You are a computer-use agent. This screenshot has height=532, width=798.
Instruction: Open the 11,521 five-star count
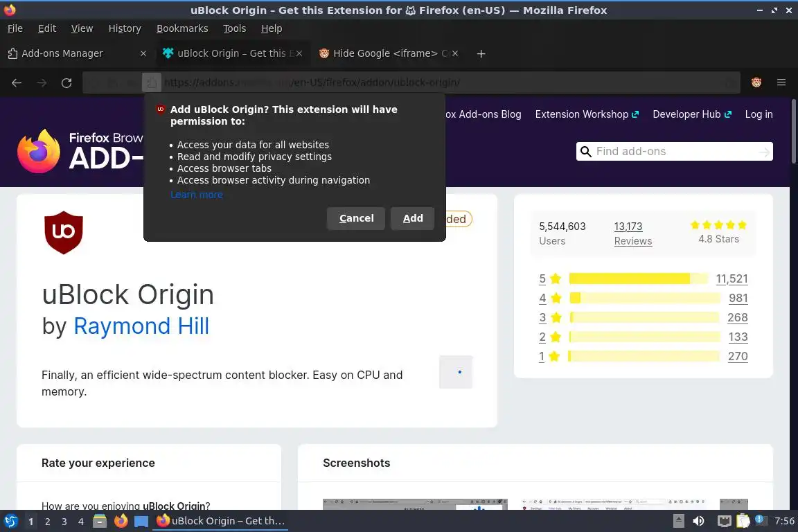731,279
